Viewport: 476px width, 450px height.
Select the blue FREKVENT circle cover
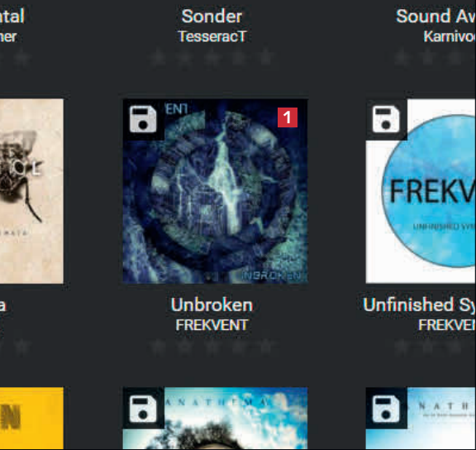(x=421, y=191)
